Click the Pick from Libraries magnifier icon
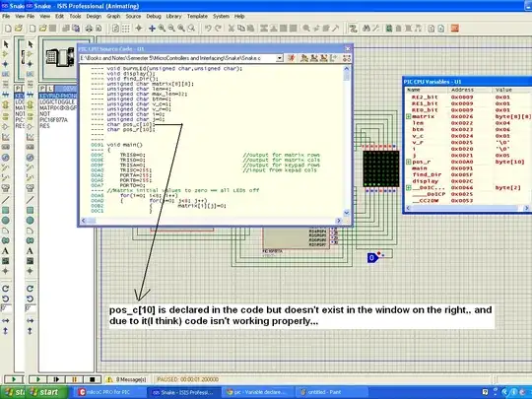532x399 pixels. pyautogui.click(x=306, y=29)
